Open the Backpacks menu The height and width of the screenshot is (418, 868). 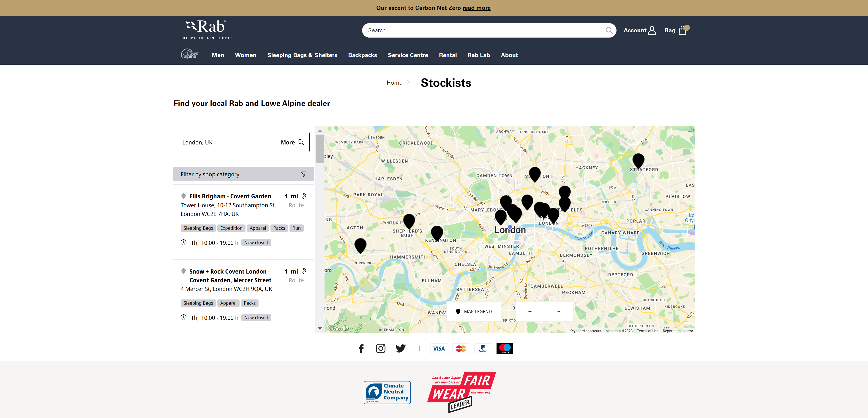[362, 55]
